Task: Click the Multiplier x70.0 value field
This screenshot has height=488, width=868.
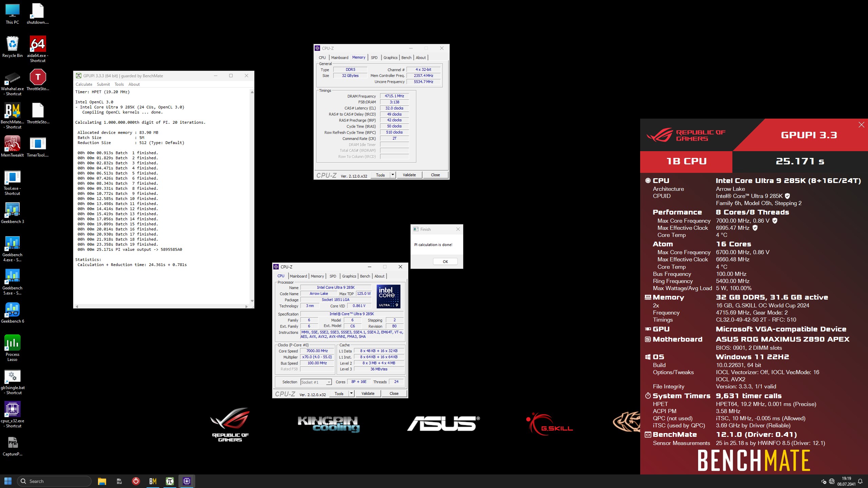Action: (317, 357)
